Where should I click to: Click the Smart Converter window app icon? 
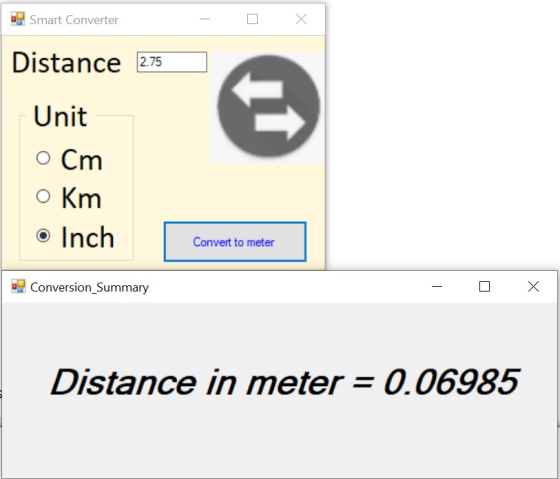18,19
